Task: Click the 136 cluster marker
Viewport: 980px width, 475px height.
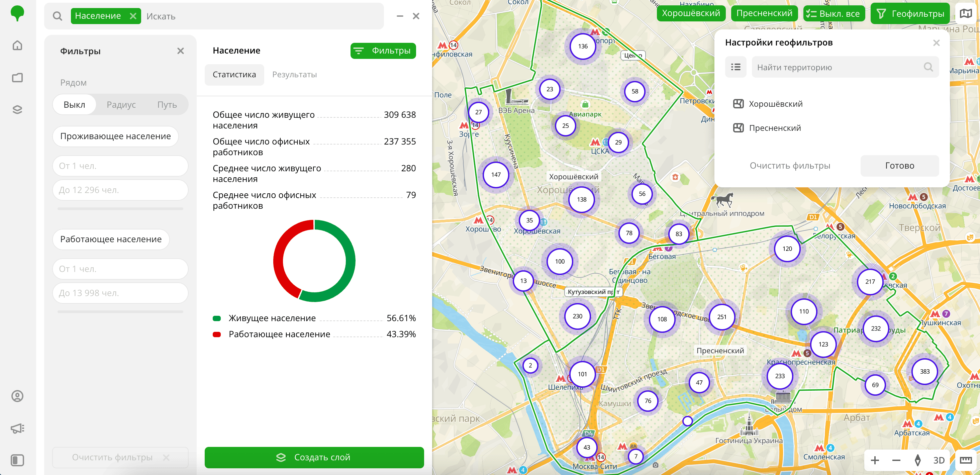Action: point(582,46)
